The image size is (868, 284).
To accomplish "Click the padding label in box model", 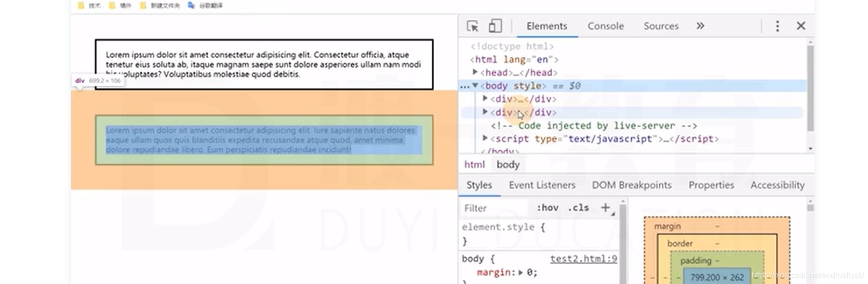I will click(x=695, y=261).
